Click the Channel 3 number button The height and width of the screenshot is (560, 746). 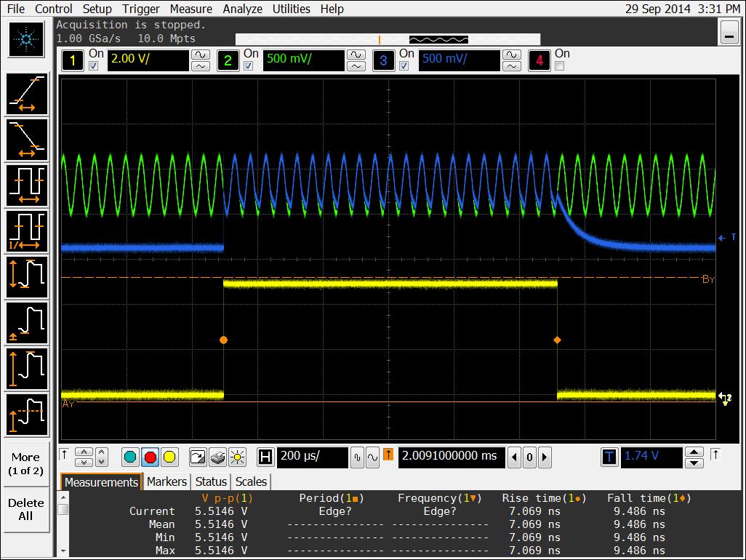(384, 61)
